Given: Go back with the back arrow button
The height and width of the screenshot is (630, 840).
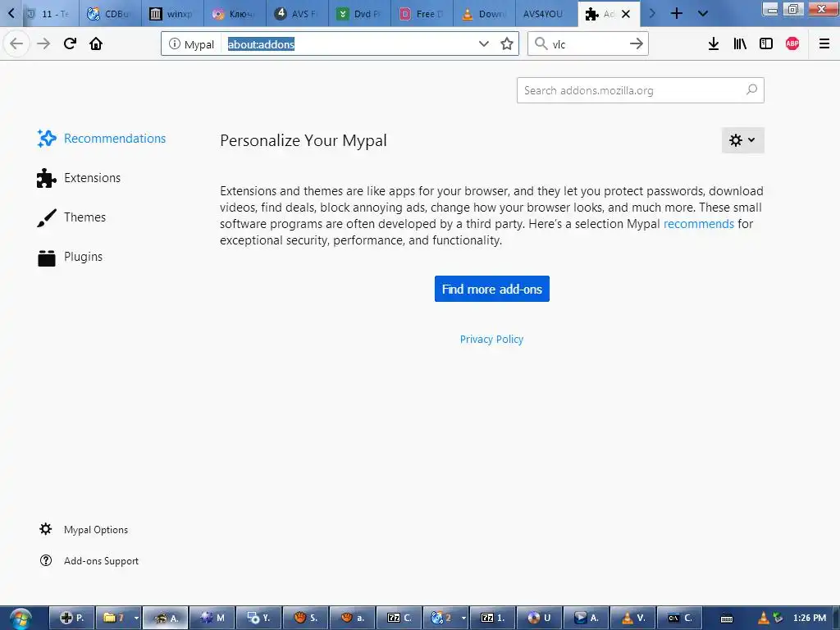Looking at the screenshot, I should (x=16, y=44).
